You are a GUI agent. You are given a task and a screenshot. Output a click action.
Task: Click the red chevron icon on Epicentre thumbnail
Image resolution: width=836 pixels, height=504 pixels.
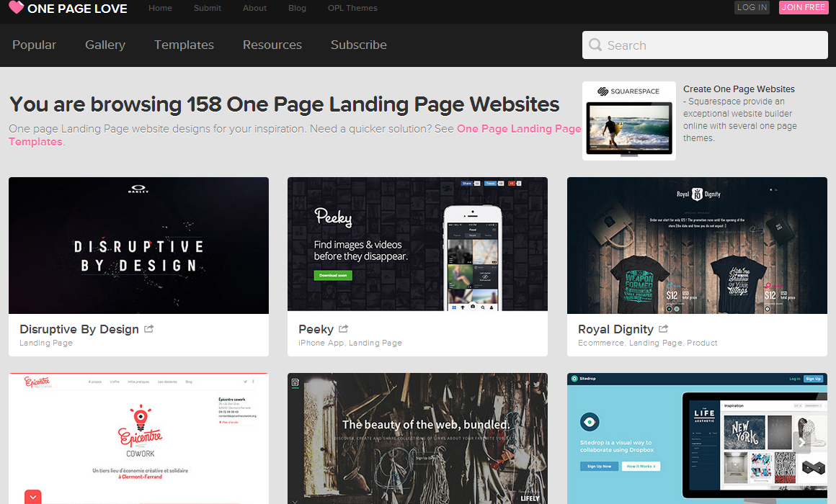click(x=33, y=496)
